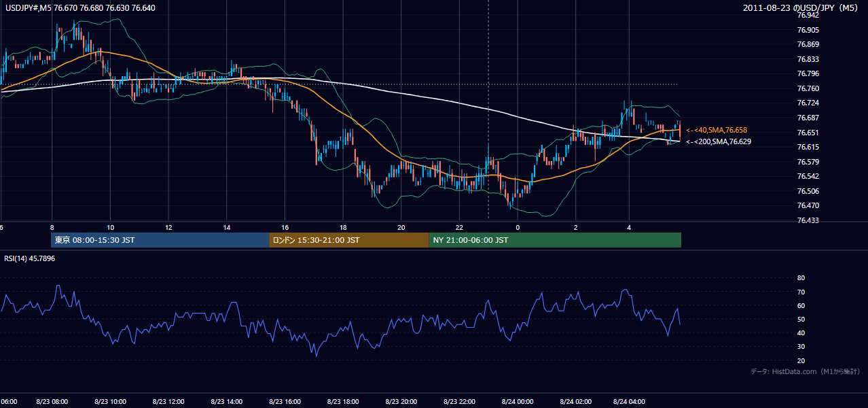The height and width of the screenshot is (408, 868).
Task: Click the 8/24 02:00 bottom time label
Action: coord(575,401)
